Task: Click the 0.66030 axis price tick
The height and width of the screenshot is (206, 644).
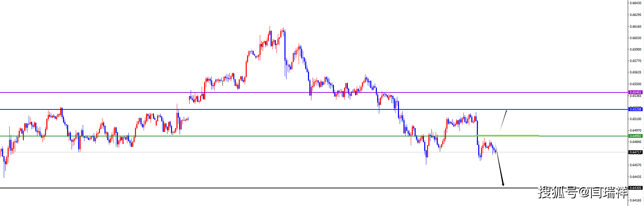Action: pos(635,38)
